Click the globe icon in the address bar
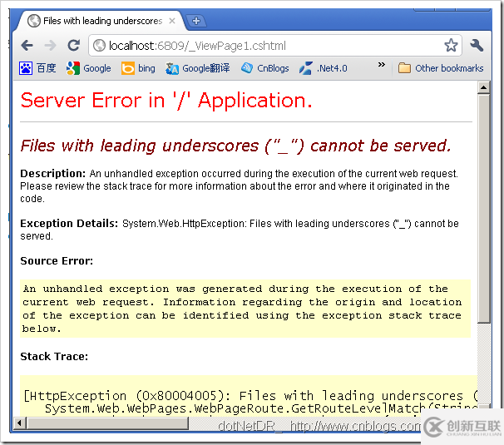 [99, 46]
